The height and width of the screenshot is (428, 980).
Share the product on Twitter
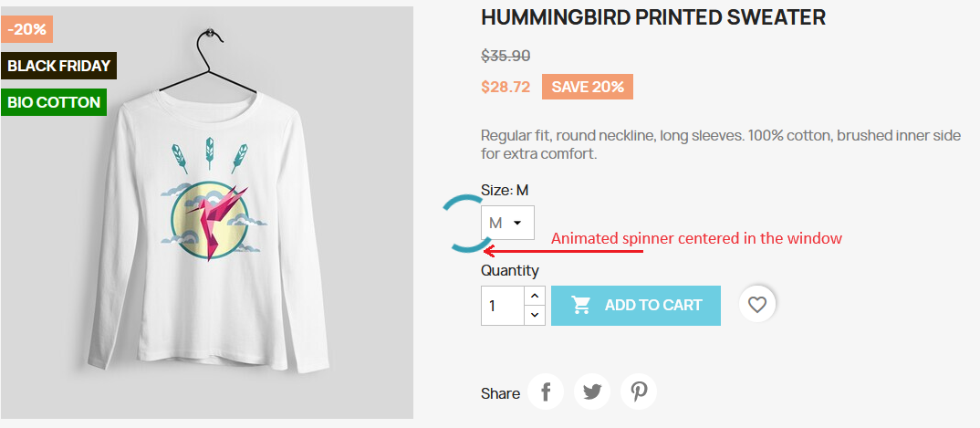click(x=592, y=392)
